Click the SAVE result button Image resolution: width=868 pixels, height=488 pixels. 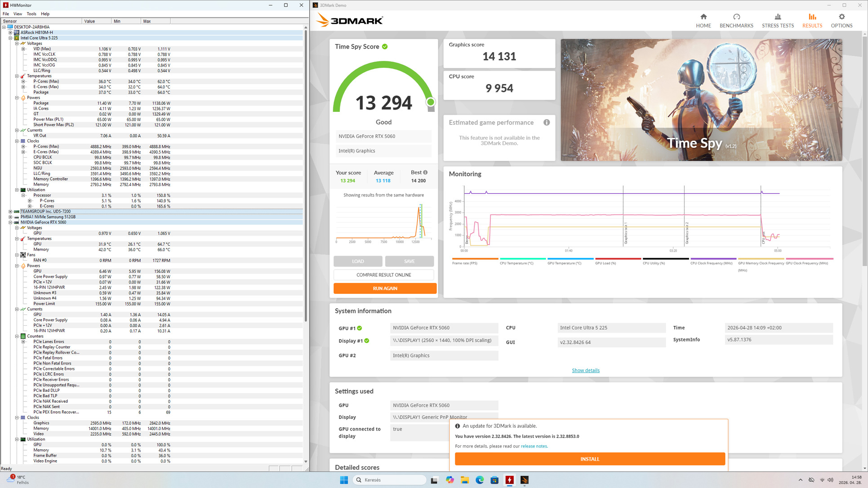(x=409, y=262)
